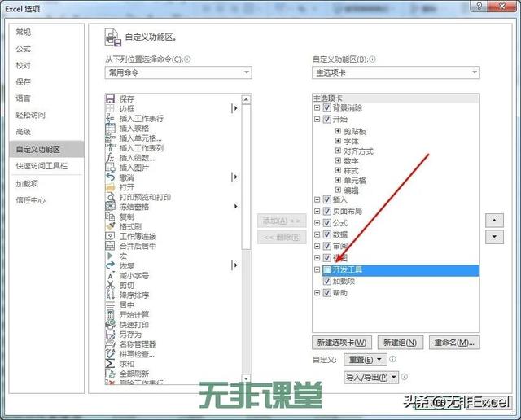Toggle the 帮助 tab checkbox
This screenshot has height=420, width=521.
pos(327,293)
